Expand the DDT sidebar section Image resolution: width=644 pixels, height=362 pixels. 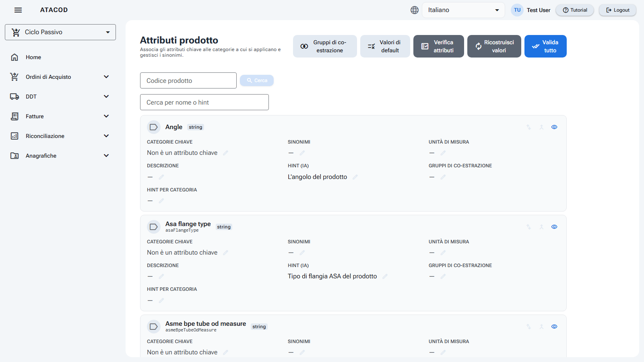point(60,97)
